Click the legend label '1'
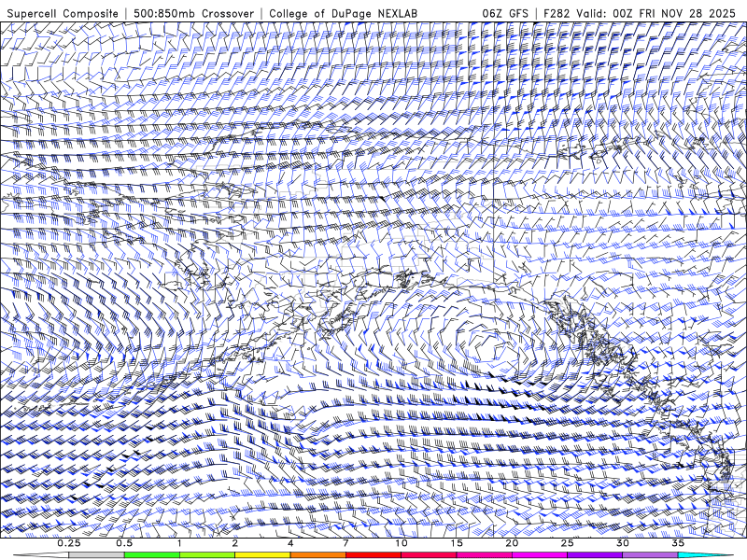747x560 pixels. coord(179,543)
